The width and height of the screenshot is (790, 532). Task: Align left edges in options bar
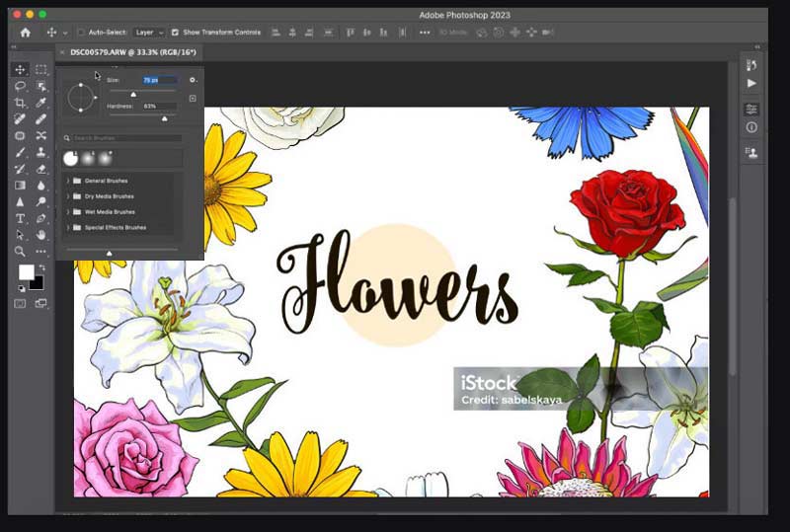[x=276, y=33]
